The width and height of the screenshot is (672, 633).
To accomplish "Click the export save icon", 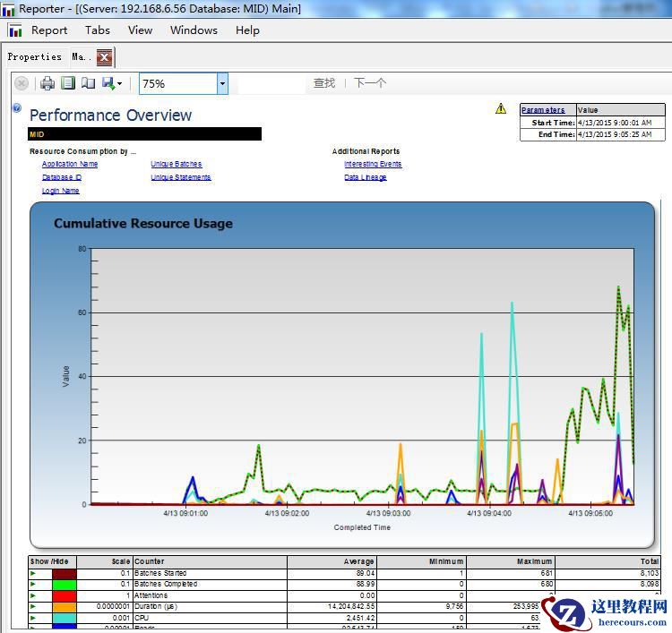I will click(108, 83).
